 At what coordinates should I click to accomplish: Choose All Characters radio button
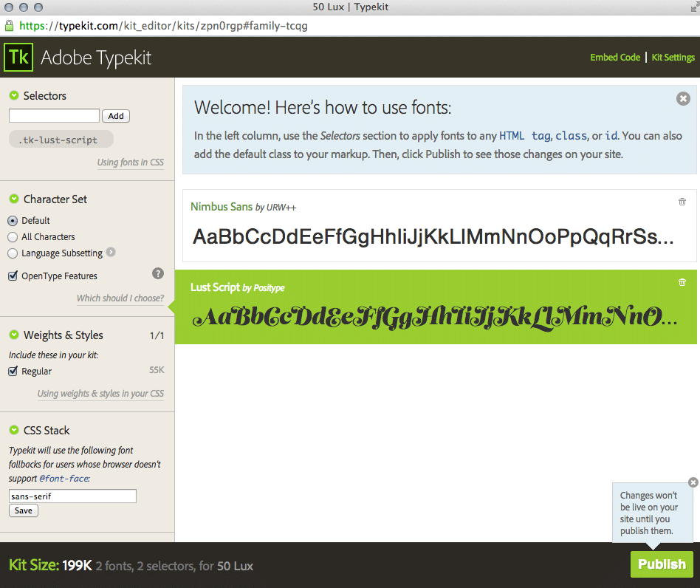[13, 237]
